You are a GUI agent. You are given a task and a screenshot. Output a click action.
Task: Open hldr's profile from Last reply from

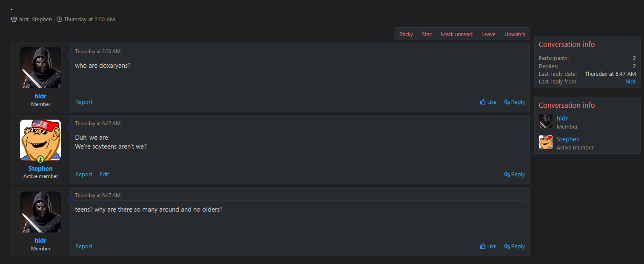pyautogui.click(x=631, y=81)
